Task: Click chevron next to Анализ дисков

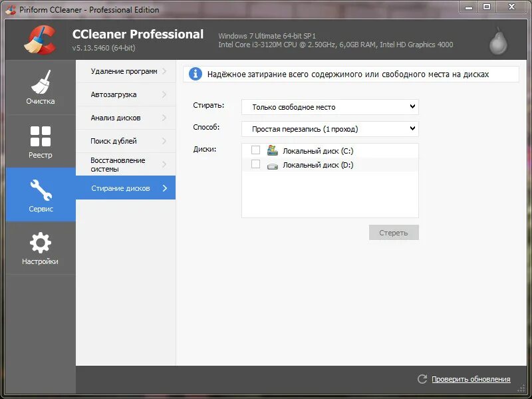Action: (x=164, y=118)
